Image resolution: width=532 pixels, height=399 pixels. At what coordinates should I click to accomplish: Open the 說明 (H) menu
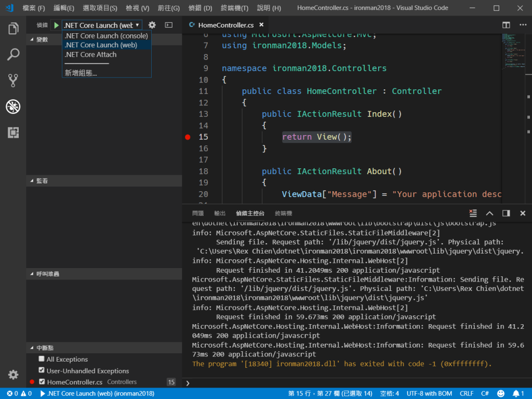(x=269, y=8)
